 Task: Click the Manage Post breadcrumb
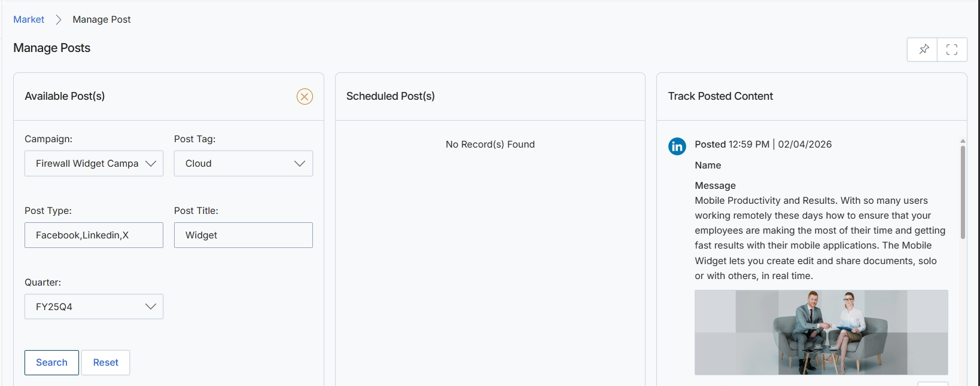[x=102, y=20]
